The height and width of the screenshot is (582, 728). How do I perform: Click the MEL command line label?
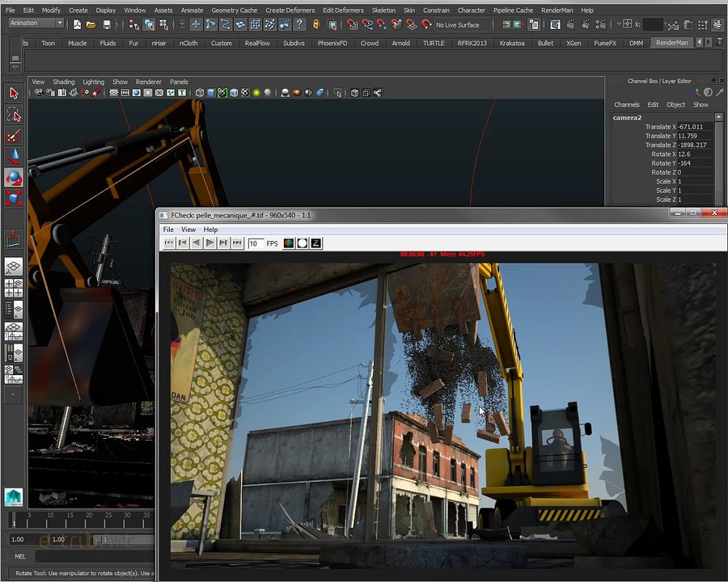pos(20,556)
